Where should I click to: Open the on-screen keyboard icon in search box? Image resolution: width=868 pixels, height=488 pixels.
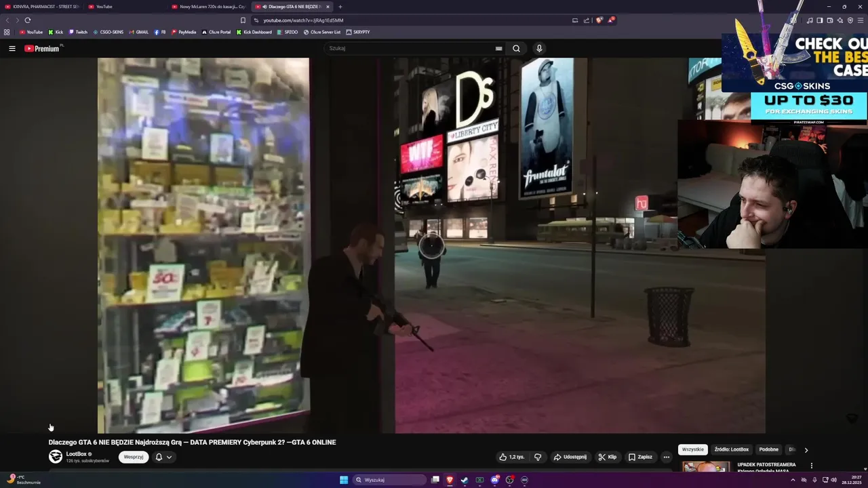pyautogui.click(x=498, y=48)
